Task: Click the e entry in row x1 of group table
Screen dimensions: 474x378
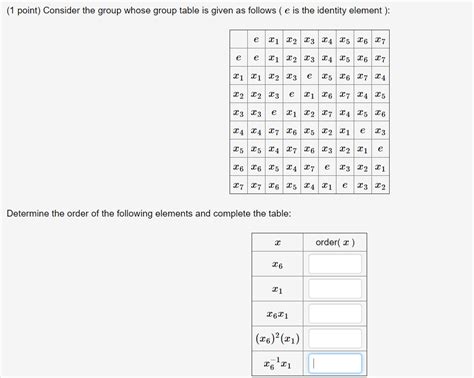Action: tap(309, 77)
